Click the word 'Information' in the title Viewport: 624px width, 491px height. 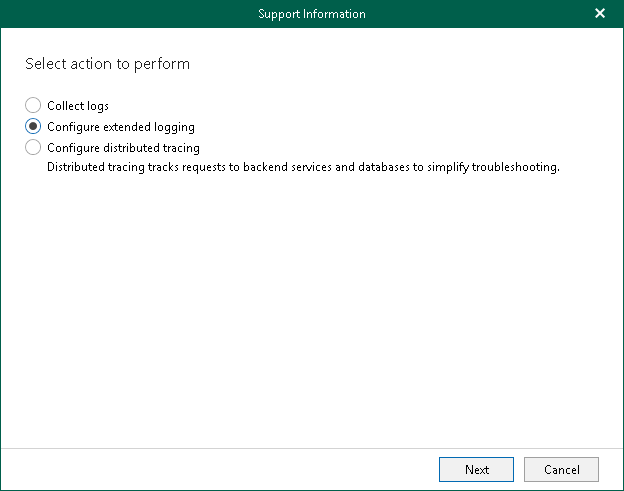(334, 14)
